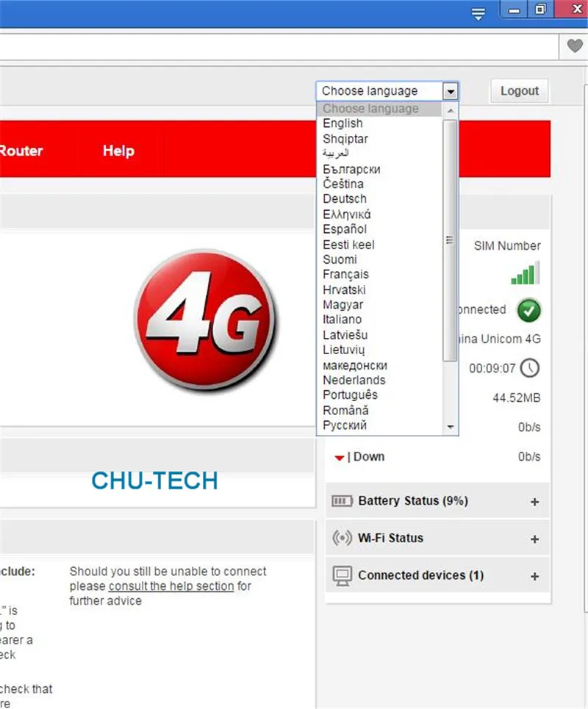The width and height of the screenshot is (588, 709).
Task: Click the language list scroll up arrow
Action: tap(451, 110)
